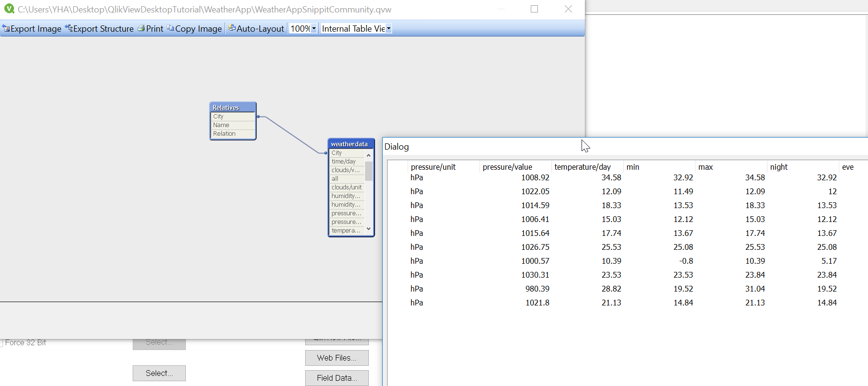Image resolution: width=868 pixels, height=386 pixels.
Task: Click the tempera... field in weatherdata
Action: click(x=347, y=231)
